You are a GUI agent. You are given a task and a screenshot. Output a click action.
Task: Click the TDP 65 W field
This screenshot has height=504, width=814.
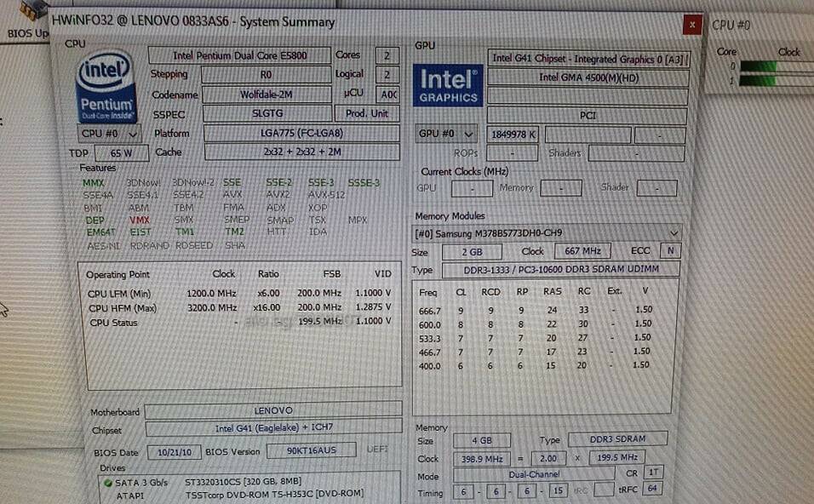(x=122, y=153)
